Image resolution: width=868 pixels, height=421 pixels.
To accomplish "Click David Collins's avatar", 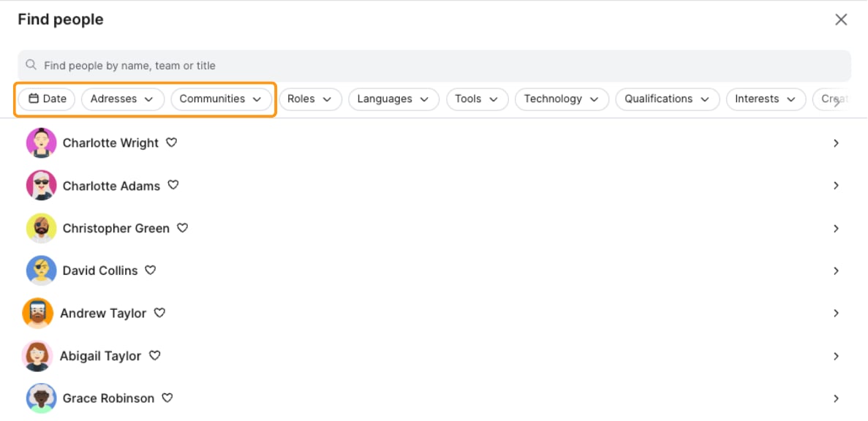I will pyautogui.click(x=42, y=270).
